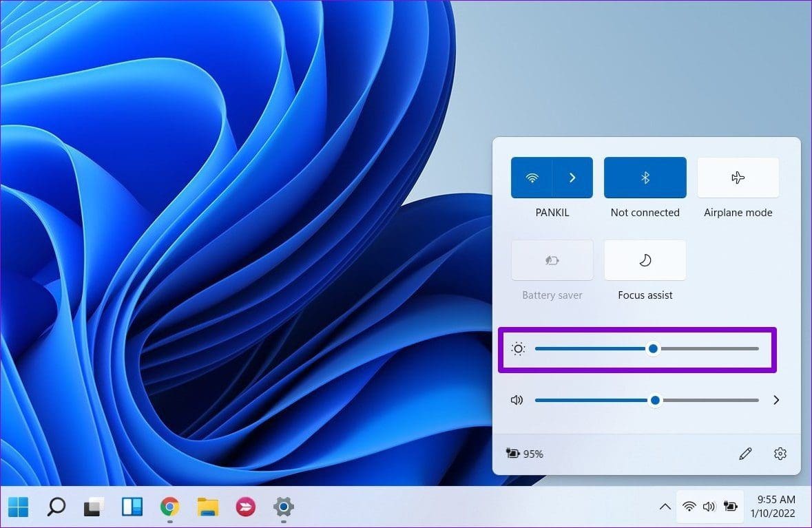The width and height of the screenshot is (812, 528).
Task: Open audio output options with the arrow
Action: tap(776, 400)
